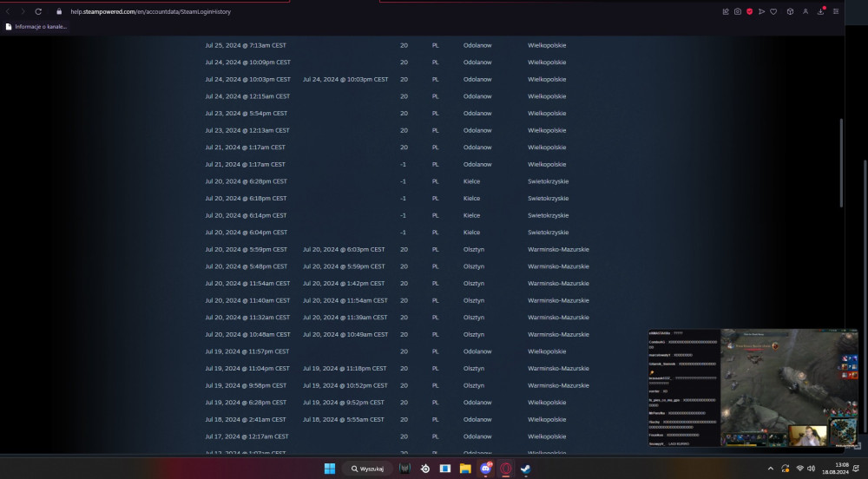Open the Discord app in taskbar
868x479 pixels.
pos(485,469)
